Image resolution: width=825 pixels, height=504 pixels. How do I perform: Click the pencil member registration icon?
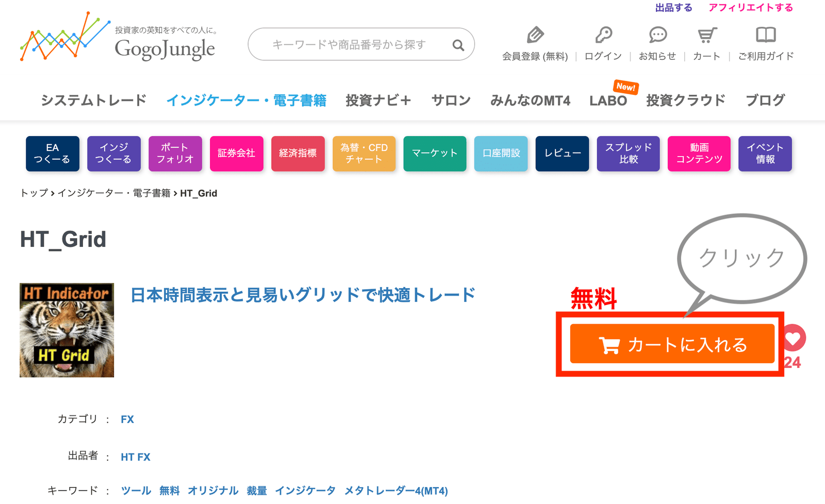tap(535, 35)
